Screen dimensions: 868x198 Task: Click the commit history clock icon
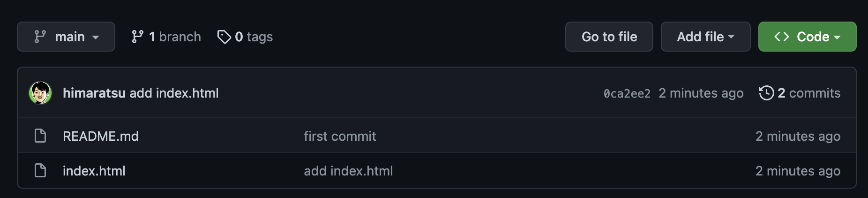click(766, 93)
